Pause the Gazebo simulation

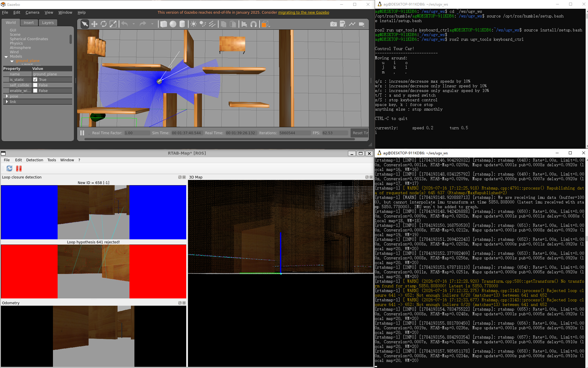[82, 133]
